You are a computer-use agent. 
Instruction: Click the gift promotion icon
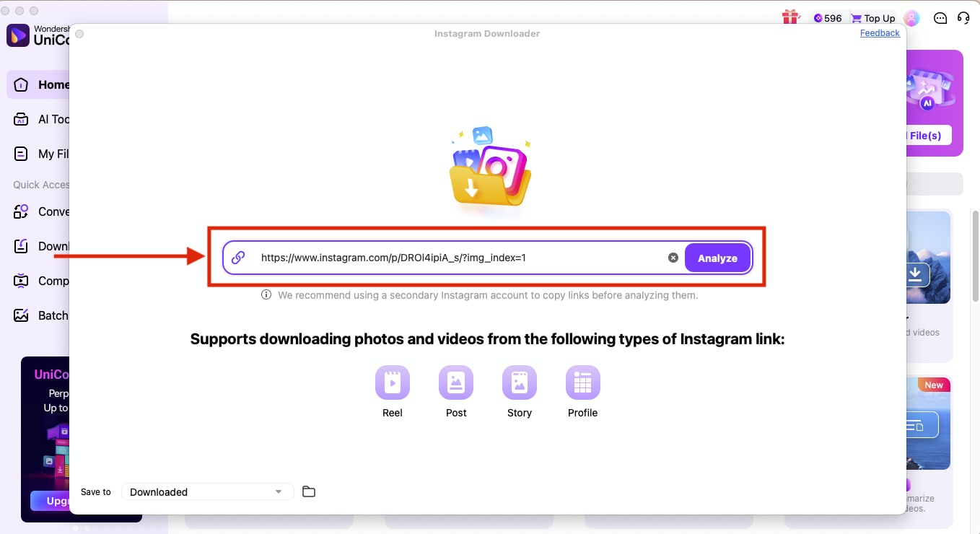790,17
